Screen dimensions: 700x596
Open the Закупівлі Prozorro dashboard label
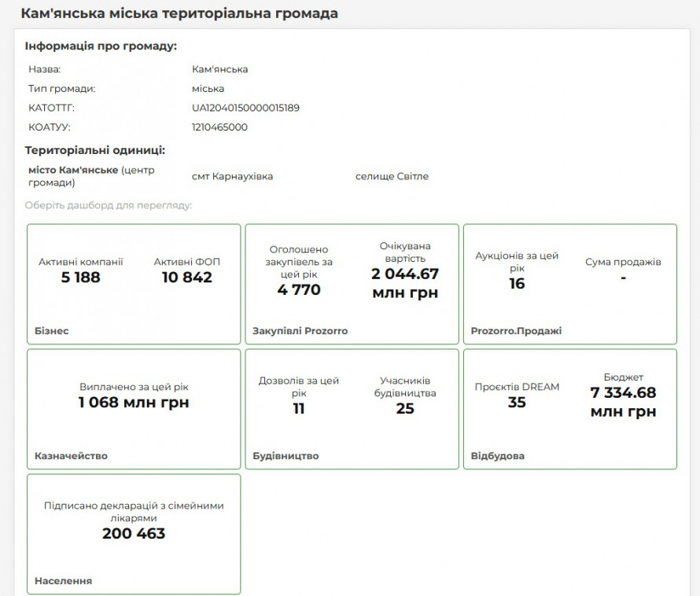pyautogui.click(x=300, y=331)
